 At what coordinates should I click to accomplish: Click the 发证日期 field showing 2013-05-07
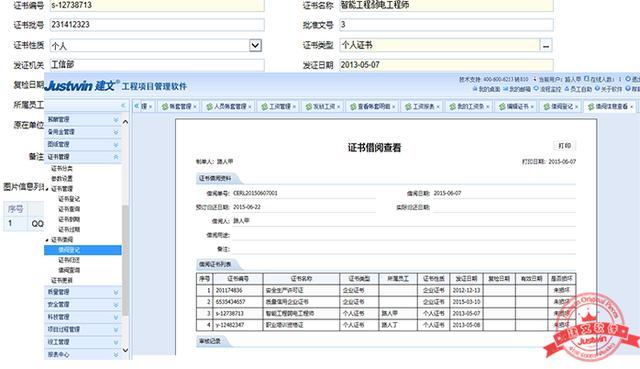(446, 65)
